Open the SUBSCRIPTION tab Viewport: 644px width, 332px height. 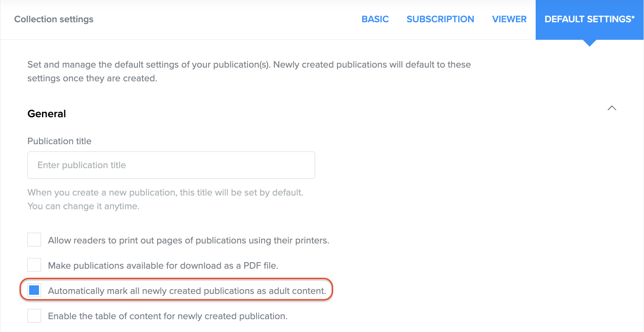(440, 19)
